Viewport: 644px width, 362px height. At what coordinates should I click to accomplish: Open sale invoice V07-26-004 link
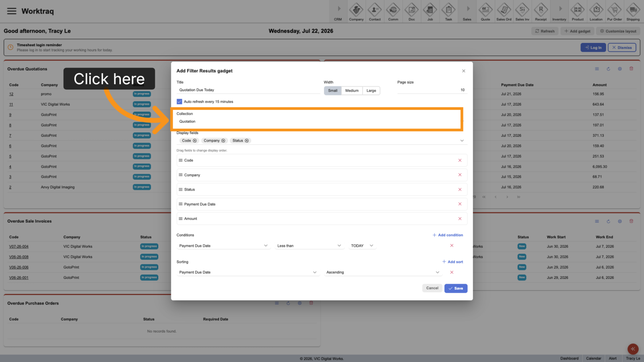[x=19, y=247]
